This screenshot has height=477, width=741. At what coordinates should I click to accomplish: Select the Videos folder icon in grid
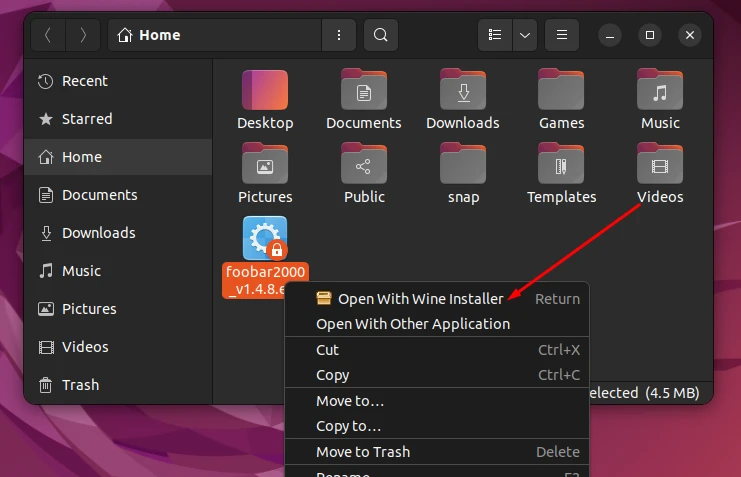coord(660,164)
